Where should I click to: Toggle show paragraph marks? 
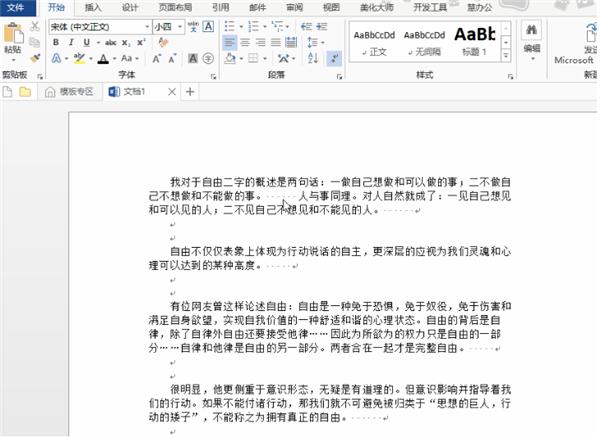click(334, 59)
